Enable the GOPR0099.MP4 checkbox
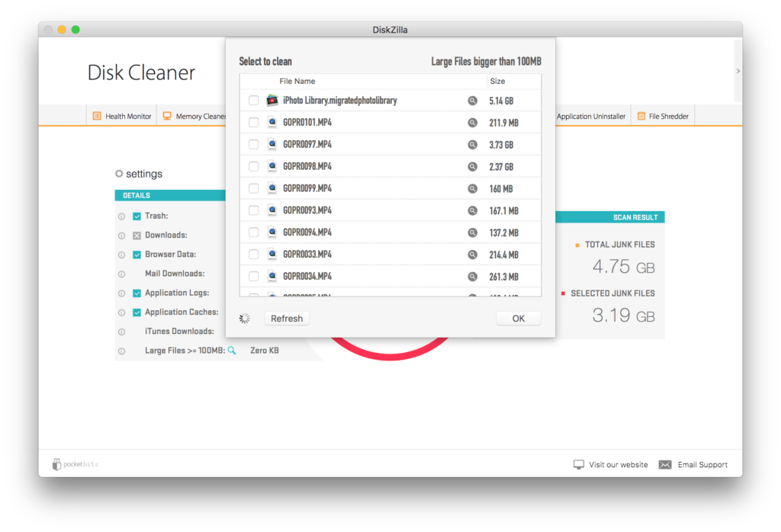 coord(253,188)
